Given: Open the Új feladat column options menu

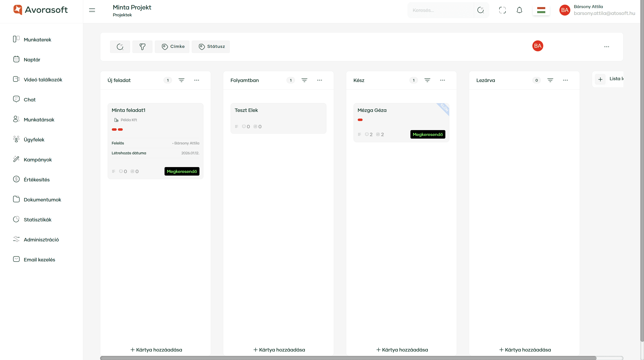Looking at the screenshot, I should tap(197, 80).
